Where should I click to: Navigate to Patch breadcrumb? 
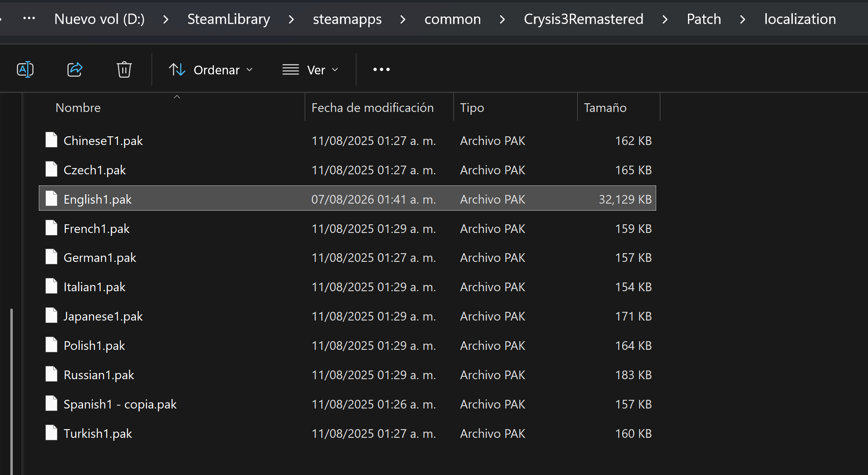[x=704, y=19]
